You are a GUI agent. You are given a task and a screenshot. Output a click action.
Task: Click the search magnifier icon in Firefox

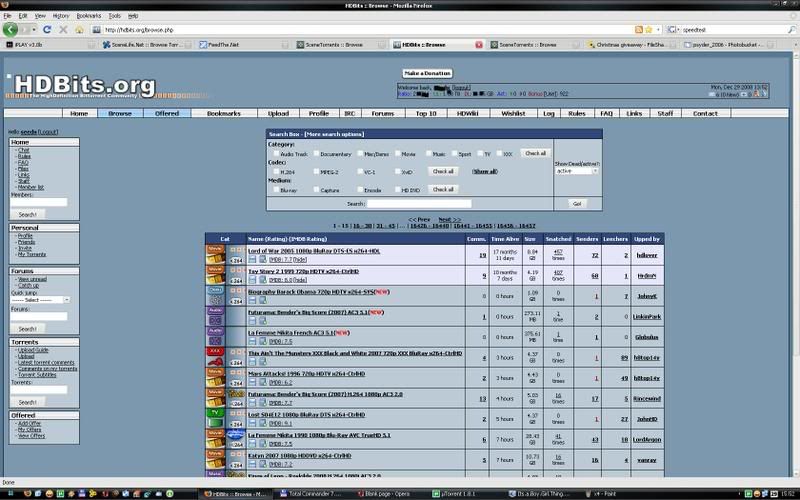pyautogui.click(x=791, y=30)
